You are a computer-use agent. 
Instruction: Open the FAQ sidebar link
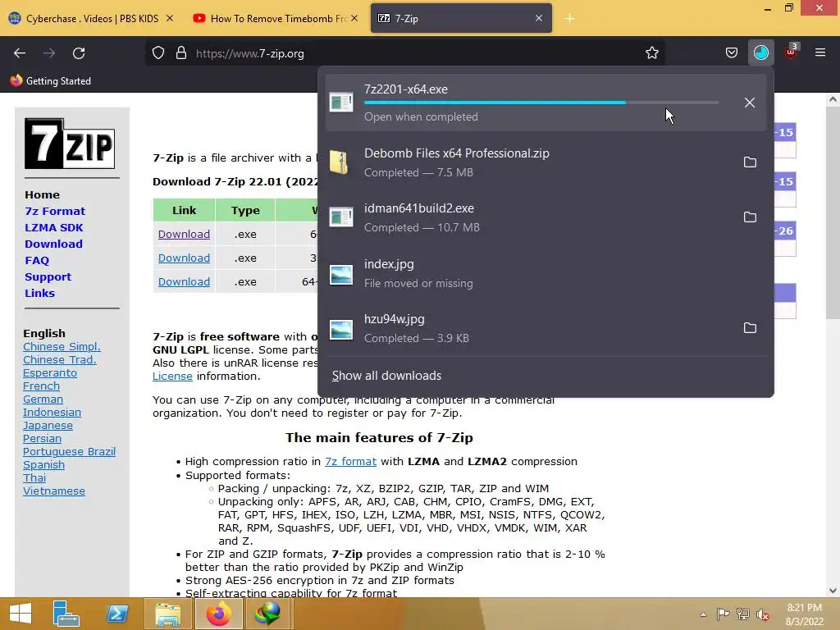(x=37, y=260)
